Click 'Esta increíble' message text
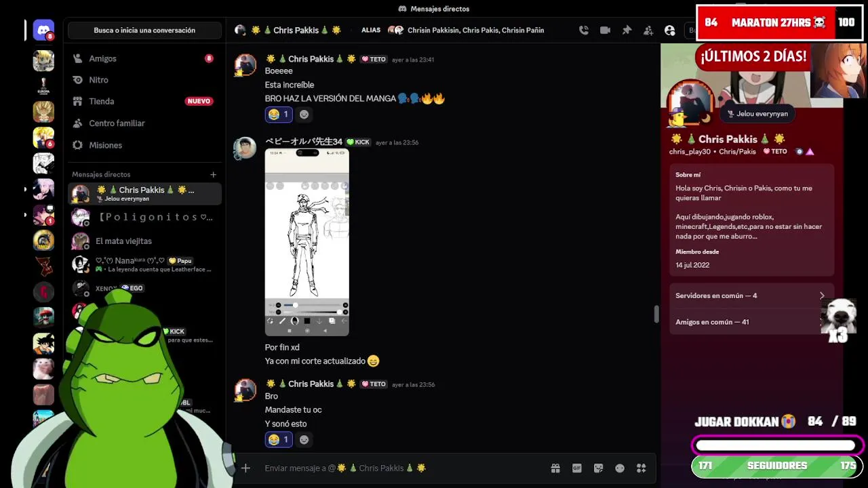The width and height of the screenshot is (868, 488). pyautogui.click(x=290, y=85)
